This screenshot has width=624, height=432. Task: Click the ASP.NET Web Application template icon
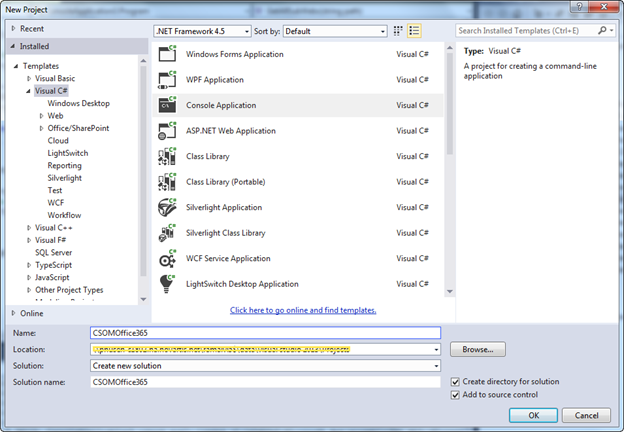(x=167, y=130)
